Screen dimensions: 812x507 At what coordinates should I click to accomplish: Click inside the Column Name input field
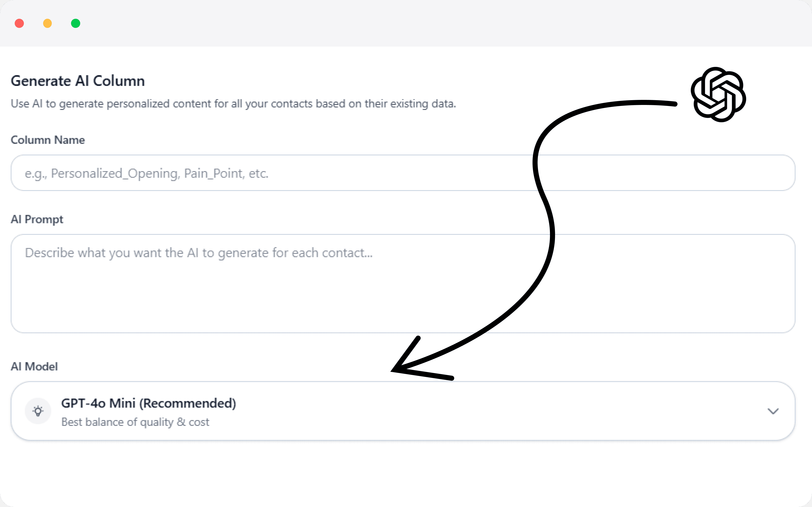pyautogui.click(x=403, y=173)
